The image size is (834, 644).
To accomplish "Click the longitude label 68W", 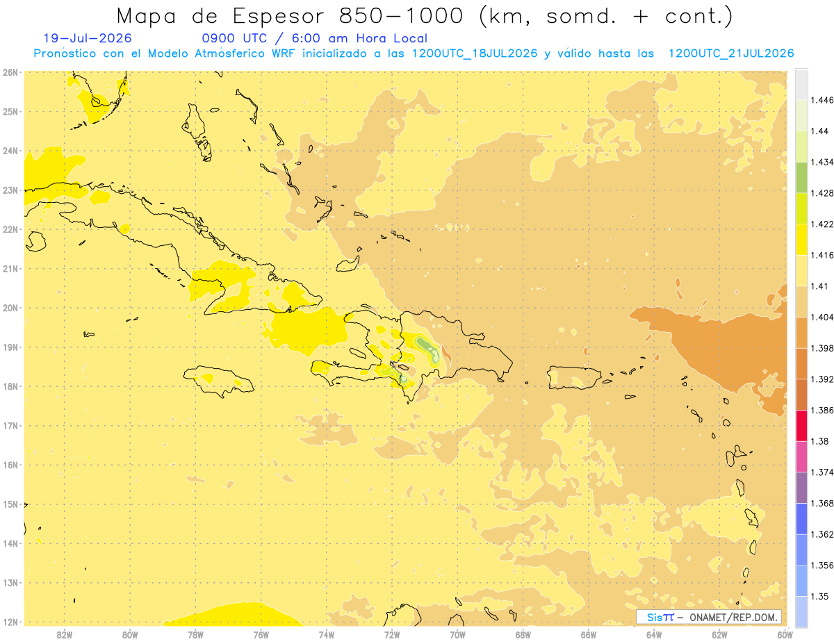I will pos(523,634).
